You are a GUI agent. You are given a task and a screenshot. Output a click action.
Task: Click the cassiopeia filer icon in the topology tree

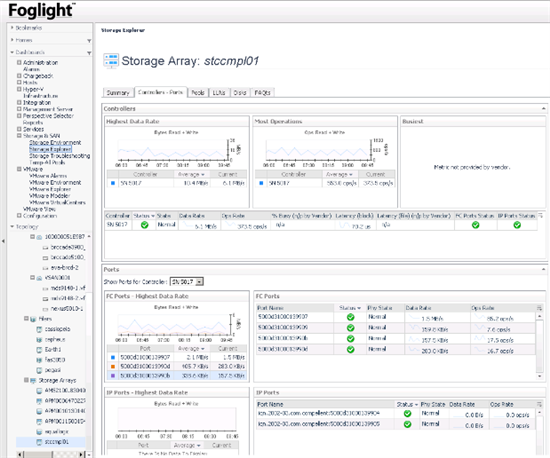point(39,329)
